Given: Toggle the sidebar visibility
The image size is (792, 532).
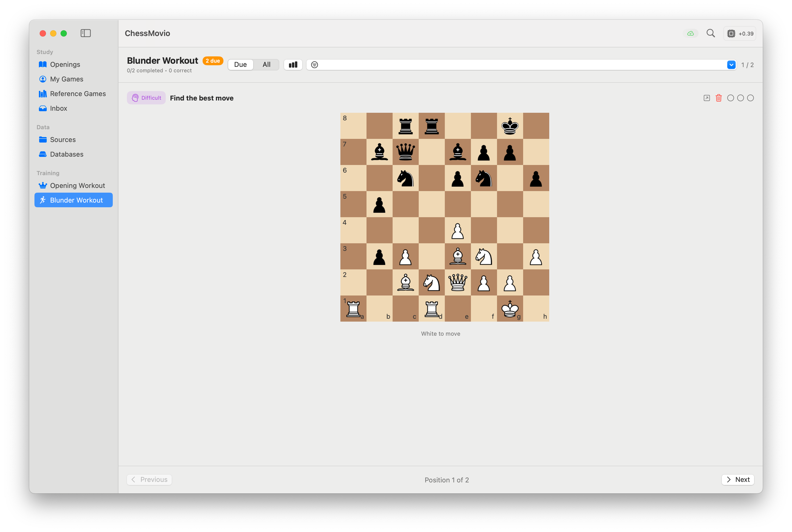Looking at the screenshot, I should [x=85, y=33].
